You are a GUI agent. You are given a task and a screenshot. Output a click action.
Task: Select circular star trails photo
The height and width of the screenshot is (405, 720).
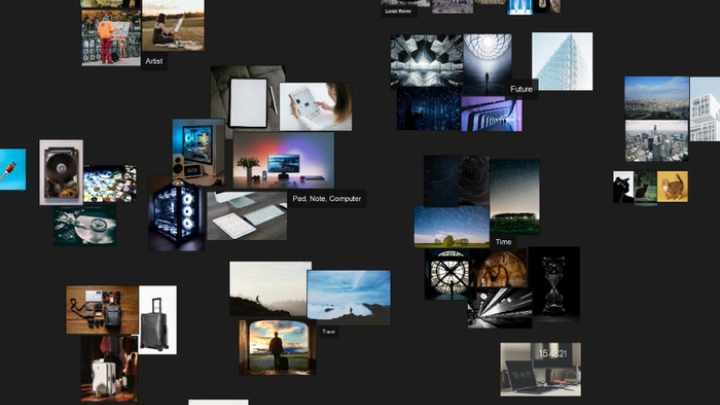(474, 180)
